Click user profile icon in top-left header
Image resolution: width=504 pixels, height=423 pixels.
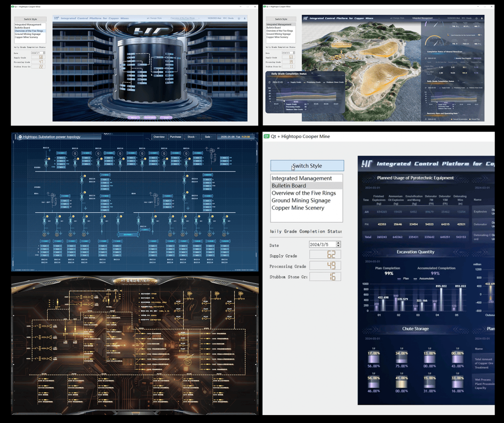point(245,18)
